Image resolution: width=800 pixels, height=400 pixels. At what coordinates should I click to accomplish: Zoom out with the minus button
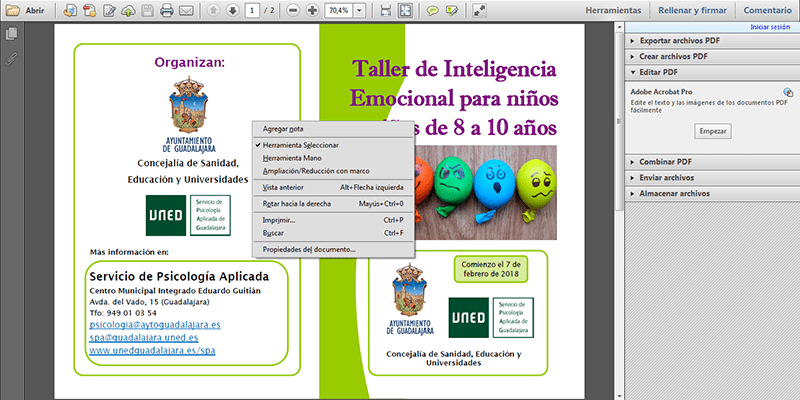coord(293,10)
